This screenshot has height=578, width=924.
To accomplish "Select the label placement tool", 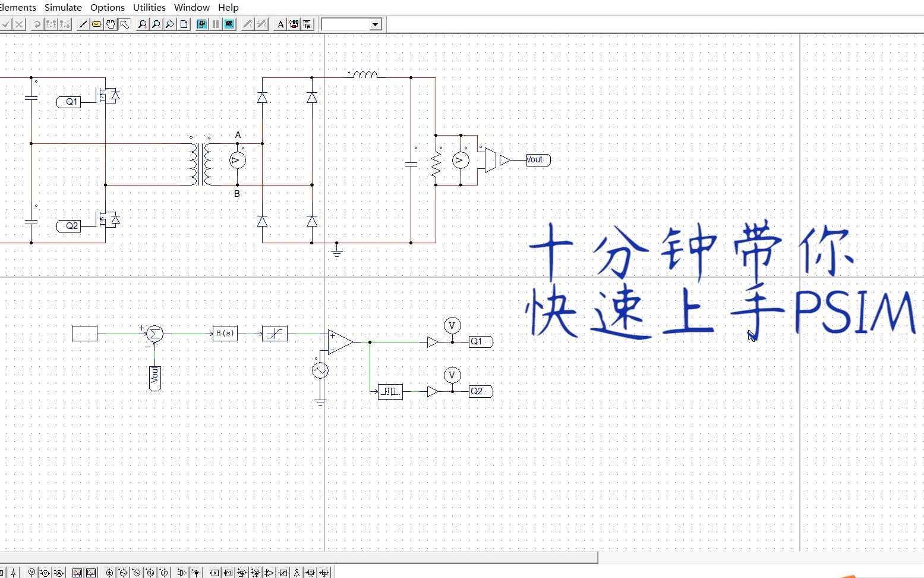I will (x=97, y=24).
